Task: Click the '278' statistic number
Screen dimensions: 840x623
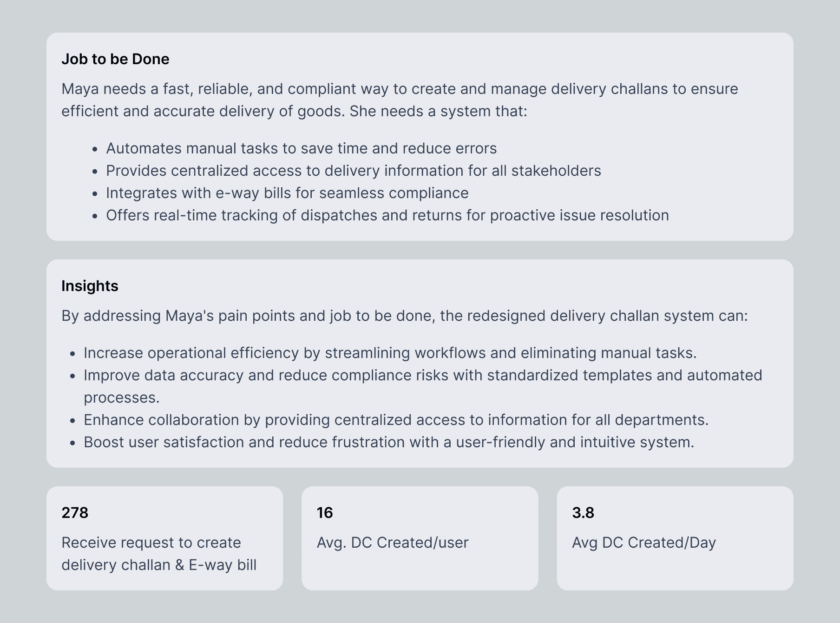Action: 75,513
